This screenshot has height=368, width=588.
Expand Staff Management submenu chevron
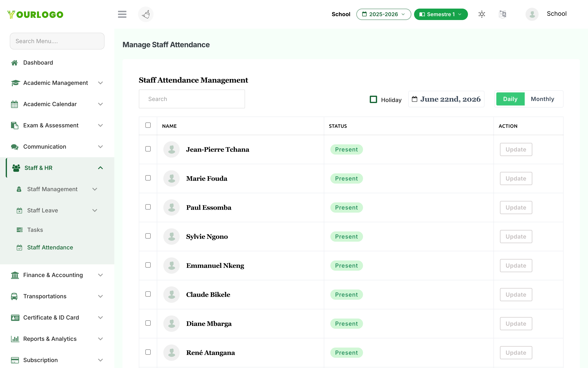point(95,189)
